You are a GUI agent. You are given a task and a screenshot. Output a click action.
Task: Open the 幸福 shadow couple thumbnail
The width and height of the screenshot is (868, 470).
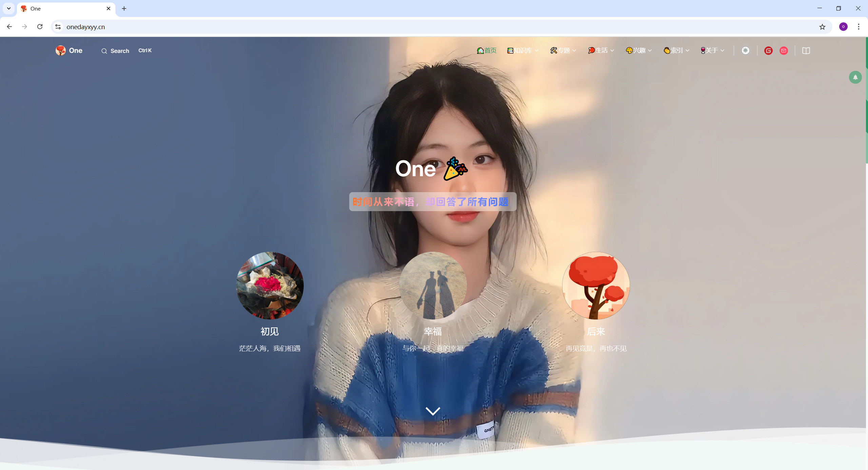coord(433,286)
